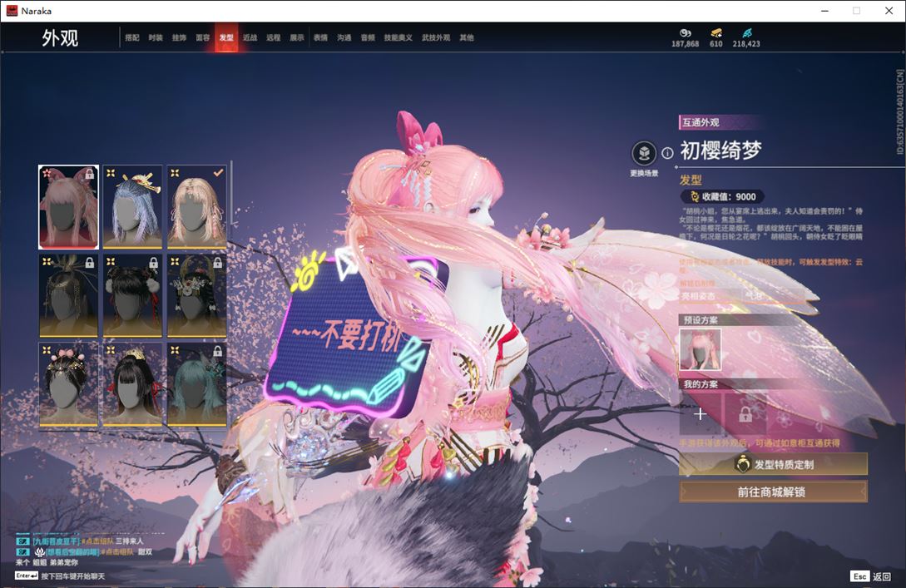906x588 pixels.
Task: Go to the 武技外观 martial skin tab
Action: 436,37
